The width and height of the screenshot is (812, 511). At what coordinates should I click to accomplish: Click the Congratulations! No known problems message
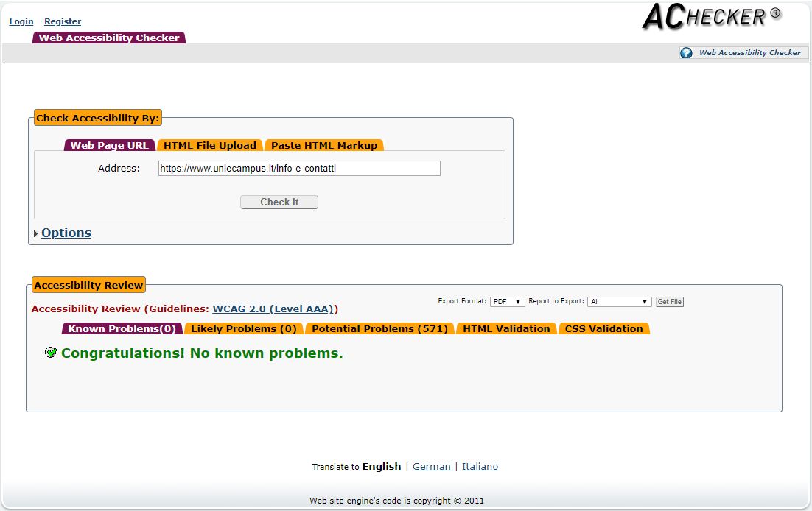pyautogui.click(x=202, y=353)
